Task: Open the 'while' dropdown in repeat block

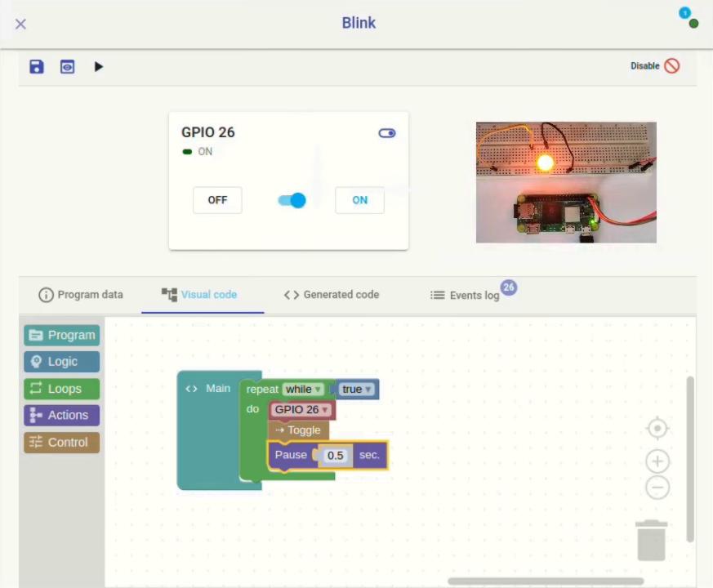Action: click(x=303, y=390)
